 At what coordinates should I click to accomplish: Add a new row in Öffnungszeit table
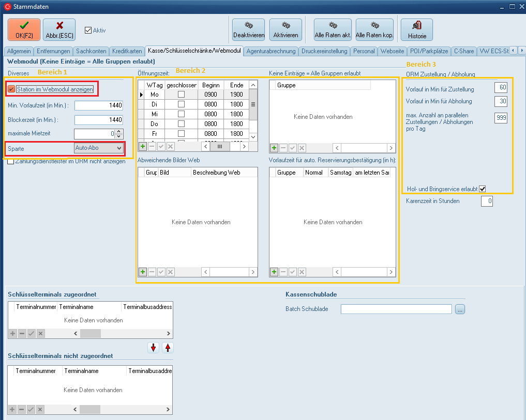(143, 147)
